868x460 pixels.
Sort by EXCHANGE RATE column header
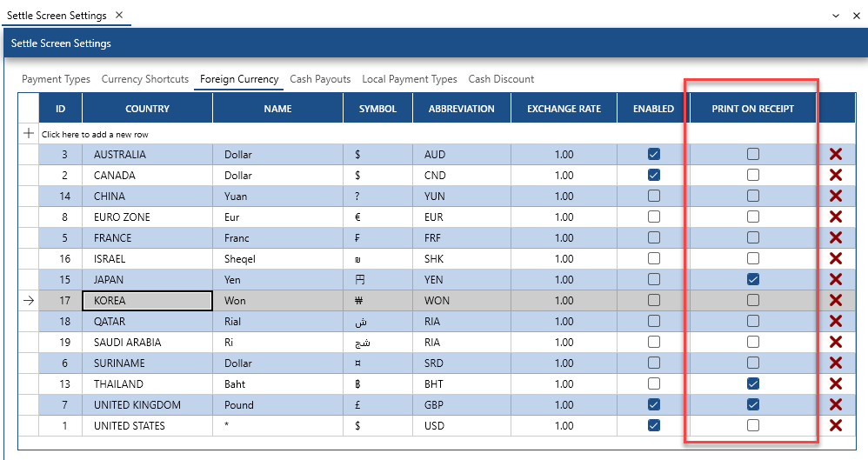564,109
